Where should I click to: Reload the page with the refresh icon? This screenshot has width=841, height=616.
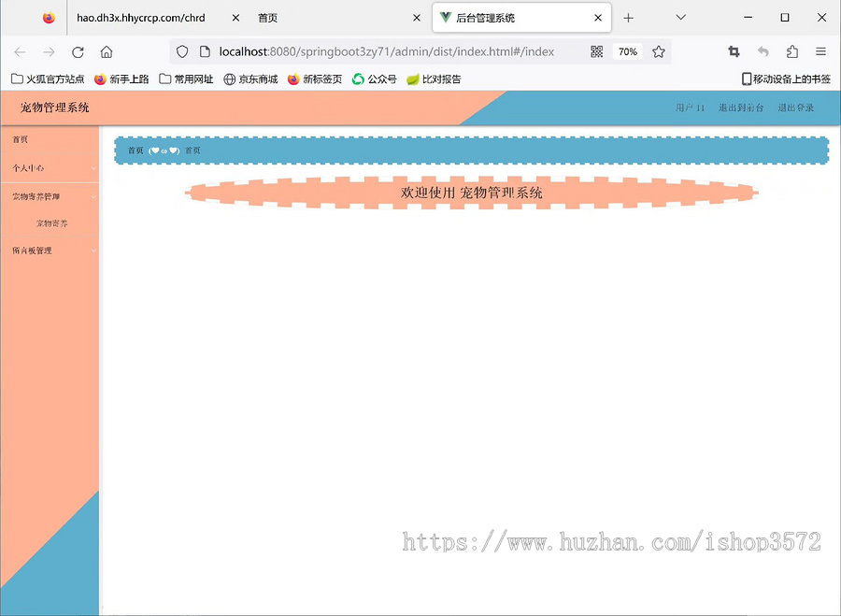coord(78,52)
